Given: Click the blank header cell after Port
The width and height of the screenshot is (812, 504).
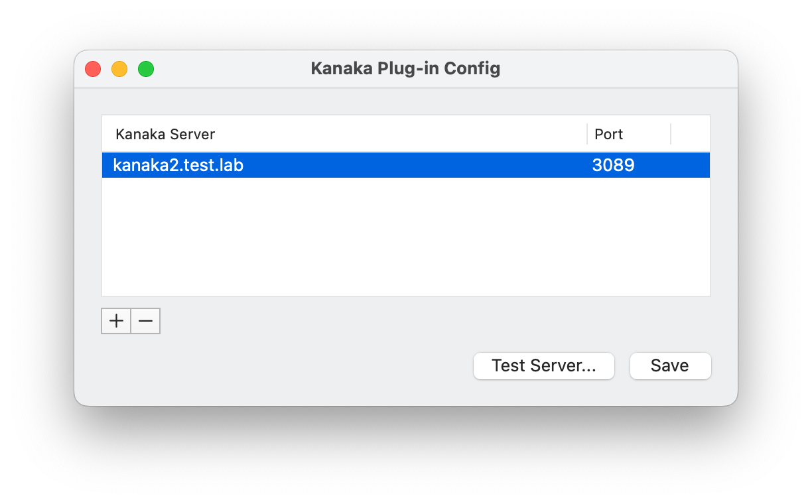Looking at the screenshot, I should click(x=690, y=135).
